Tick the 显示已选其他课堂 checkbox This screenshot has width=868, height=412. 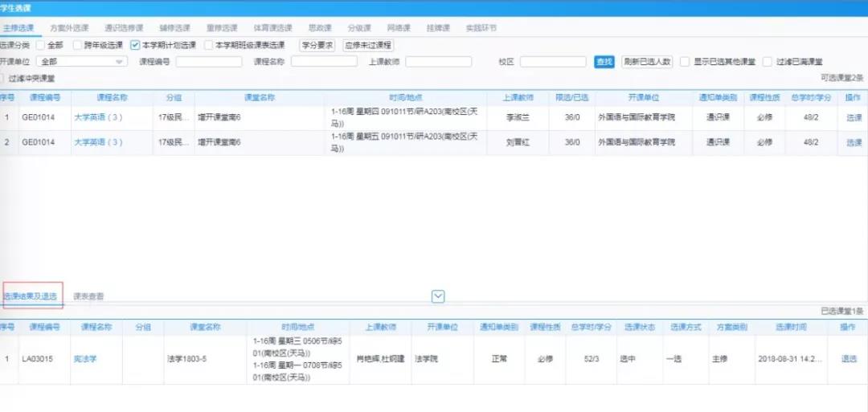click(685, 62)
